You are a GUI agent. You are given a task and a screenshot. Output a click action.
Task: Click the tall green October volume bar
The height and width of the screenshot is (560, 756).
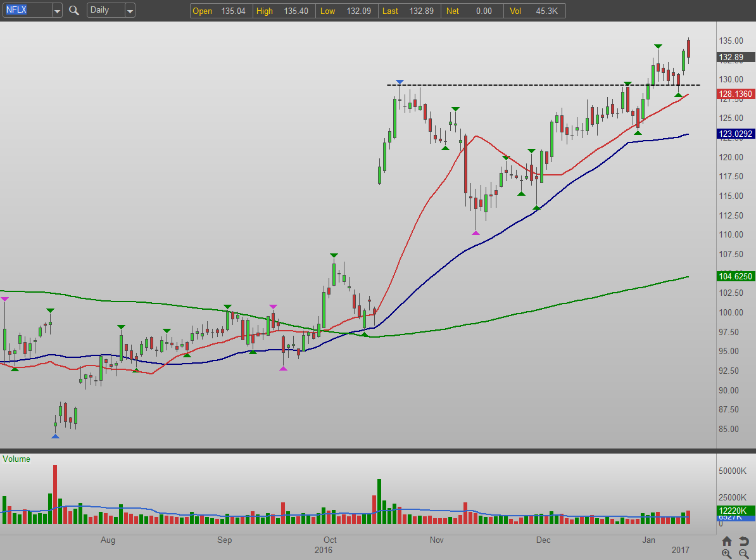(379, 501)
